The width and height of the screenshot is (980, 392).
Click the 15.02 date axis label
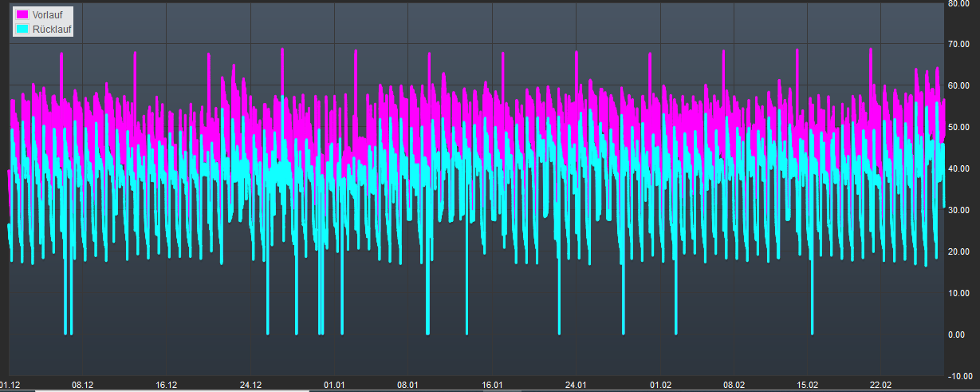click(808, 385)
